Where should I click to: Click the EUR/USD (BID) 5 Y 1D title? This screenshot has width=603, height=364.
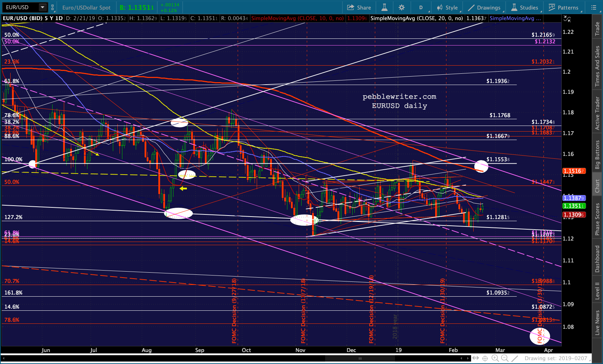tap(33, 18)
